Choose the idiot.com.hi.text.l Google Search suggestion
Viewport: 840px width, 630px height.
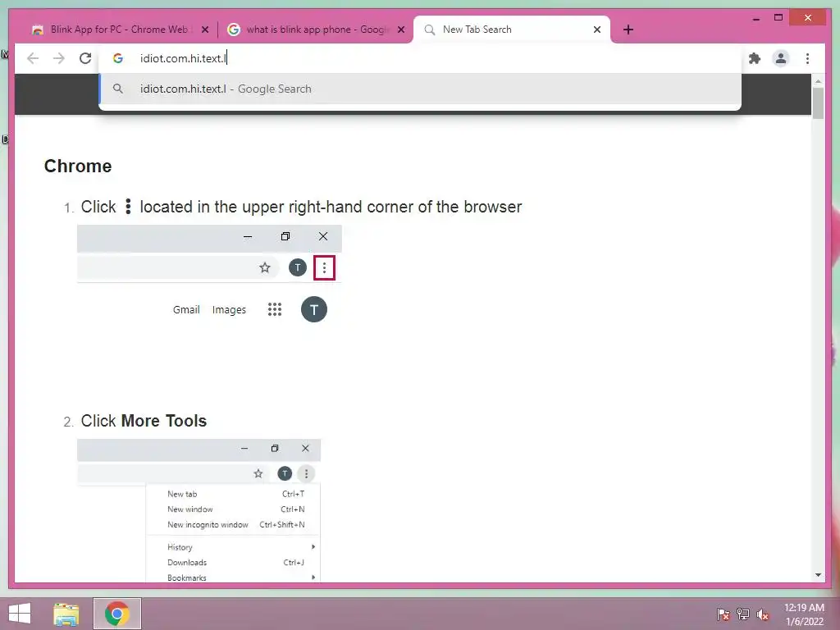[420, 89]
